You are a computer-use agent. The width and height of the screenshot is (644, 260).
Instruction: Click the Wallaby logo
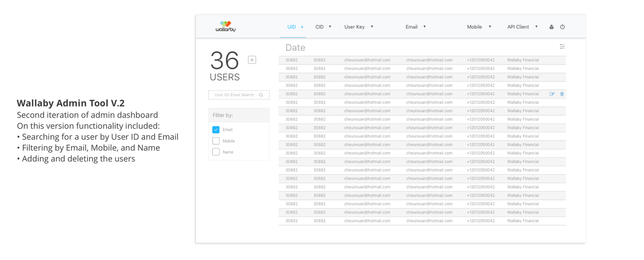click(225, 26)
